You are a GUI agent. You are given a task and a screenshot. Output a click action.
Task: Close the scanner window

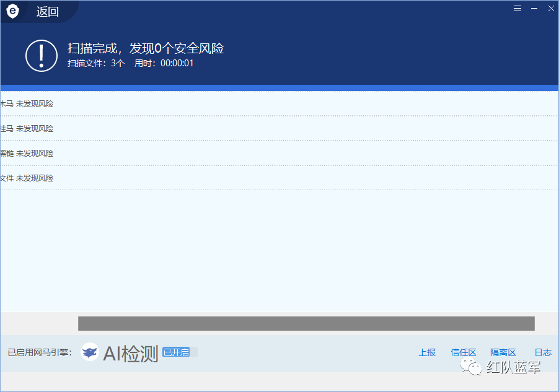click(x=551, y=8)
